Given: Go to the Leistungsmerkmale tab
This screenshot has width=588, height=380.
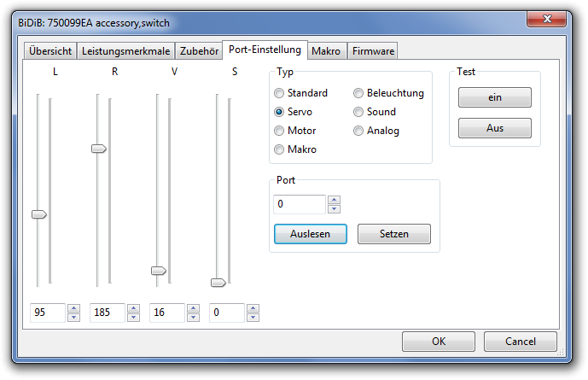Looking at the screenshot, I should pos(126,51).
